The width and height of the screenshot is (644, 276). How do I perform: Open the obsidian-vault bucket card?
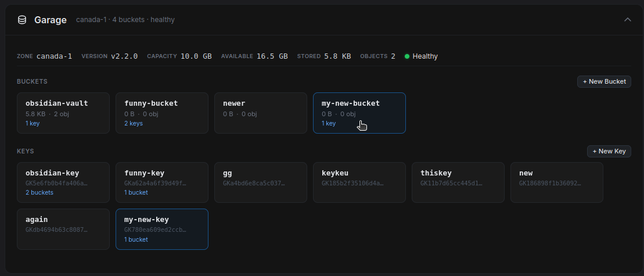(63, 113)
